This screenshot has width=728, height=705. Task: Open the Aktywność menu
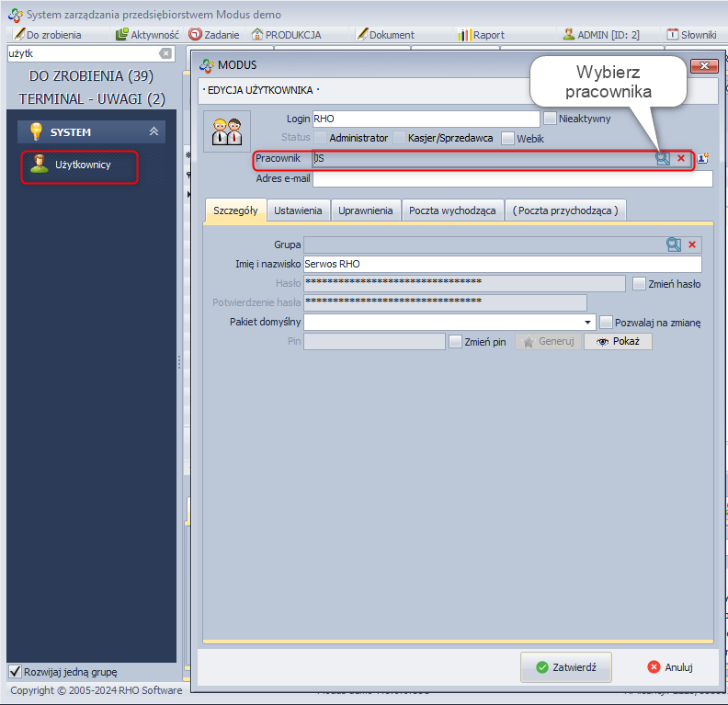pyautogui.click(x=147, y=35)
